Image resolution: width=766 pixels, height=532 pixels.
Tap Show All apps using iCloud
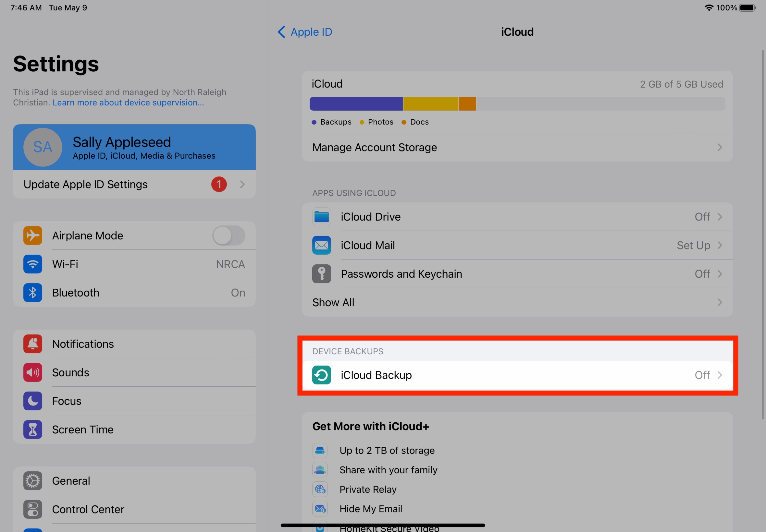coord(518,303)
